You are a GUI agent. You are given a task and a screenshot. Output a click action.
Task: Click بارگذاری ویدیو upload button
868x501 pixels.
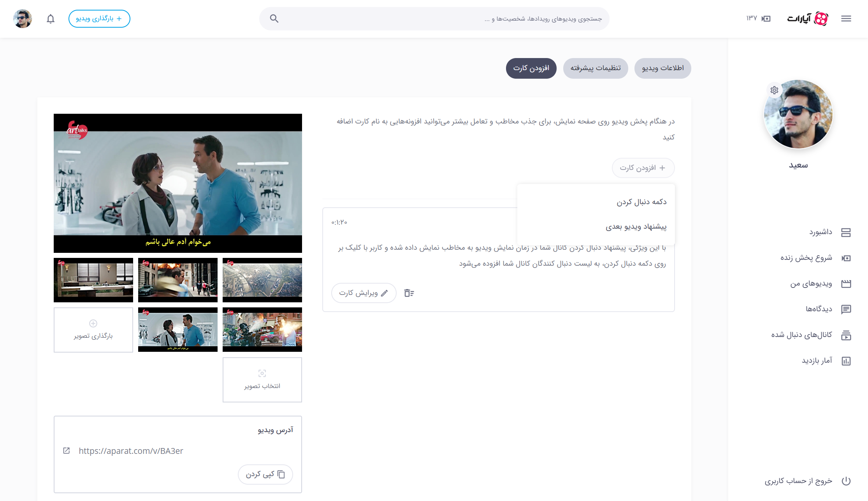point(99,19)
